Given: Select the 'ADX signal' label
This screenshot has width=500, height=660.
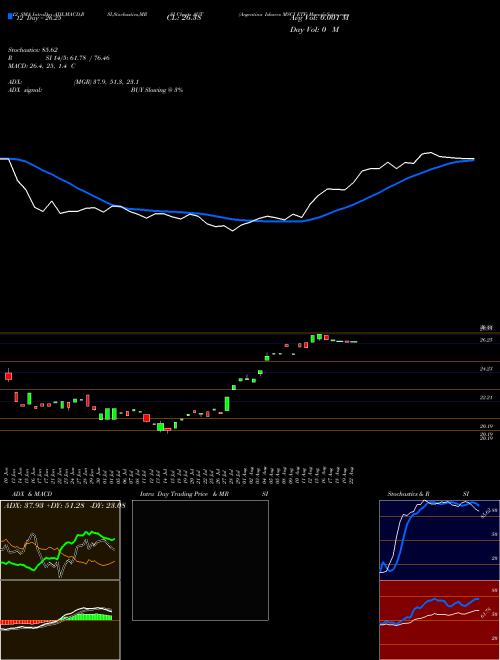Looking at the screenshot, I should [x=25, y=90].
